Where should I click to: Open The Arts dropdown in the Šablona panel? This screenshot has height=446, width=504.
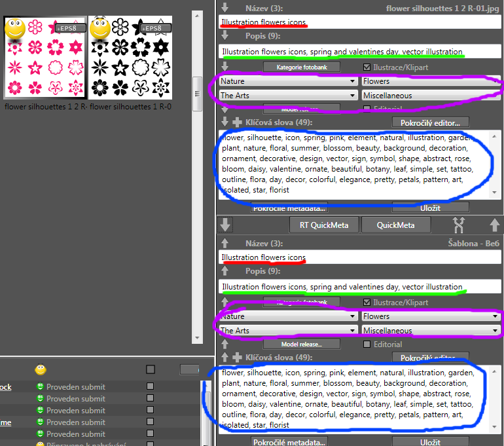288,331
